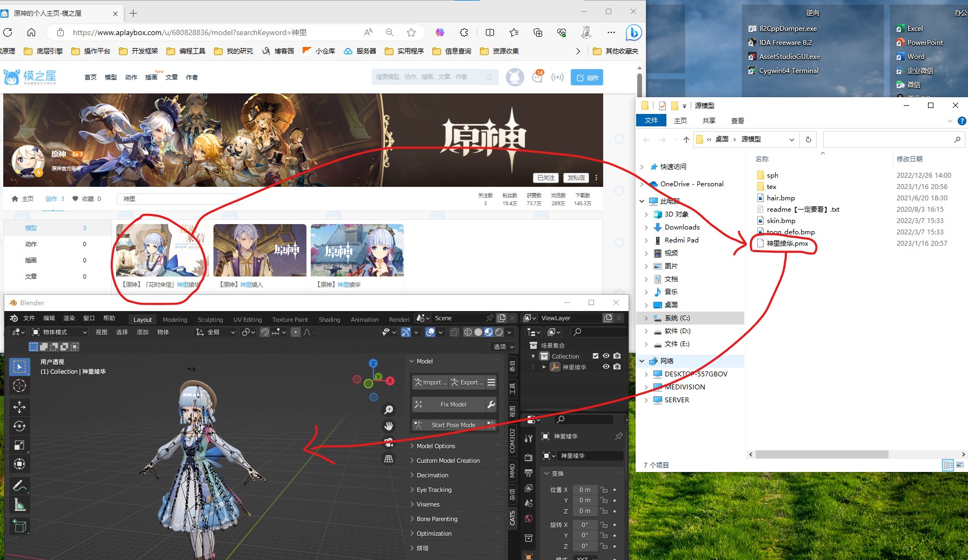The image size is (968, 560).
Task: Click the Fix Model button
Action: click(449, 404)
